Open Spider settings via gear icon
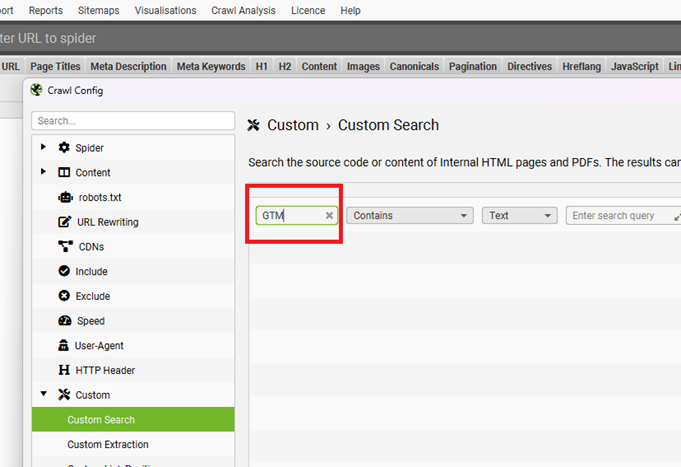 tap(64, 148)
